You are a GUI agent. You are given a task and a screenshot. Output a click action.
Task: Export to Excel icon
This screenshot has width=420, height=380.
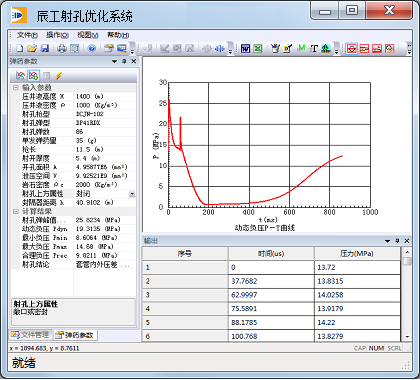258,49
